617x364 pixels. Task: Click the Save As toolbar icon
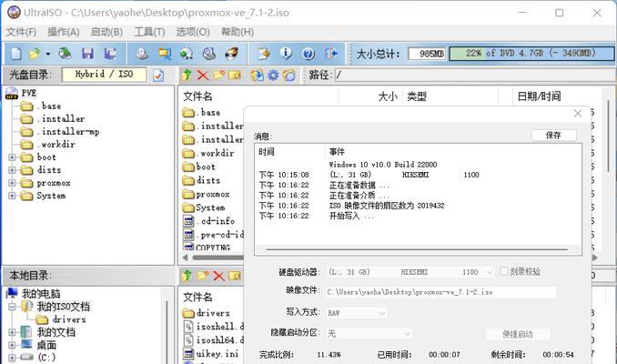(x=110, y=53)
